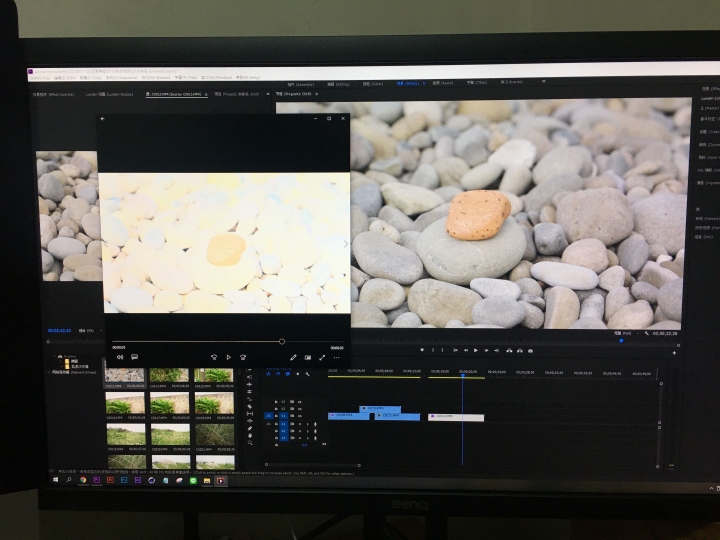Image resolution: width=720 pixels, height=540 pixels.
Task: Skip back in the overlay player window
Action: click(x=214, y=357)
